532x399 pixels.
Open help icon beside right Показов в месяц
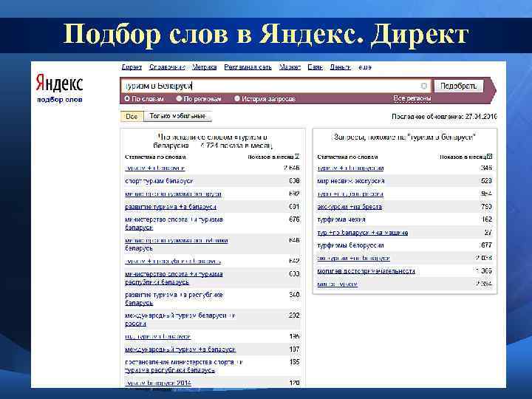click(x=489, y=157)
